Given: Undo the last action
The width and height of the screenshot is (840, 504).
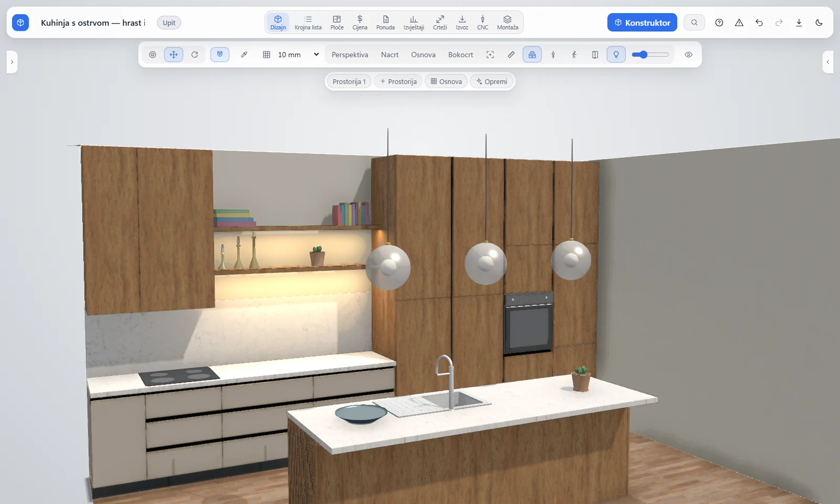Looking at the screenshot, I should (x=759, y=23).
